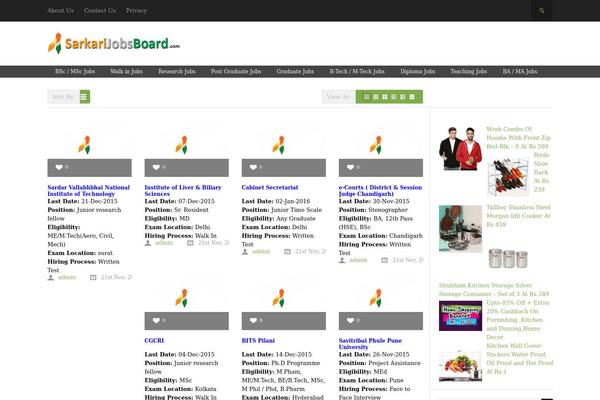Like the e-Courts job heart icon
600x400 pixels.
click(x=351, y=167)
